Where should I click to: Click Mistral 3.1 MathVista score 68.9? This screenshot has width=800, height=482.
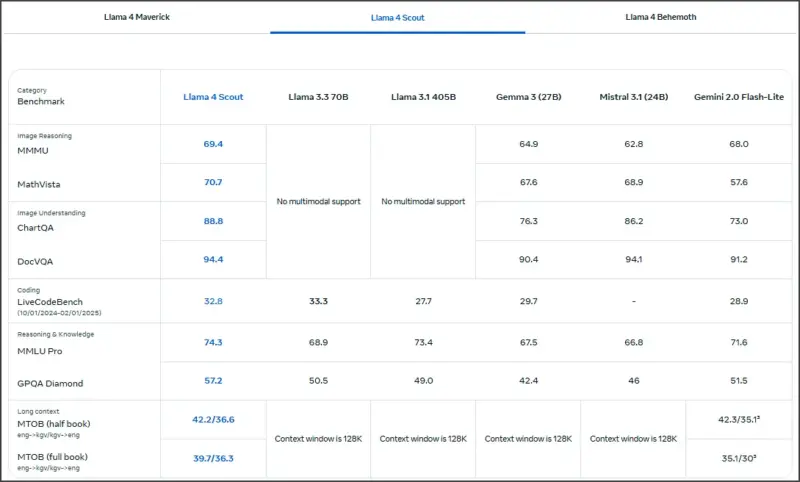click(634, 182)
